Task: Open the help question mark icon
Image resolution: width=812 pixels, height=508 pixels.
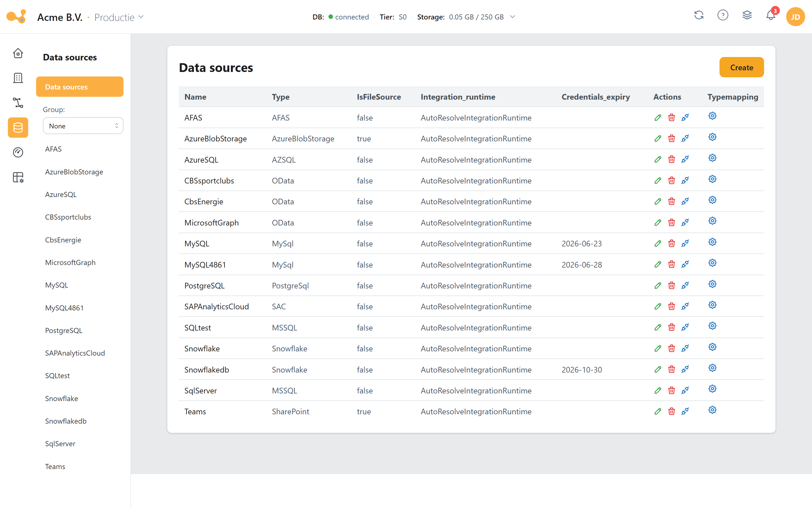Action: [723, 15]
